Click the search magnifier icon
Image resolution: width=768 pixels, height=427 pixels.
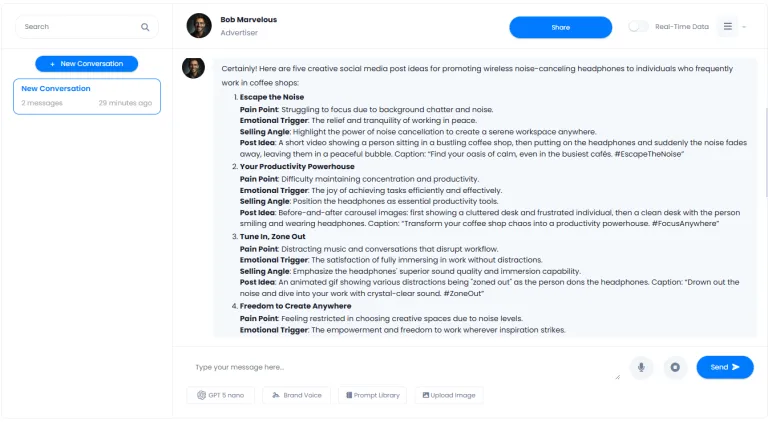[x=145, y=27]
